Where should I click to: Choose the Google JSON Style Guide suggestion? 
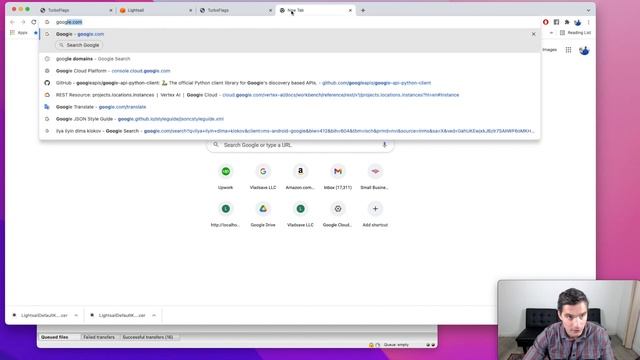pos(290,119)
